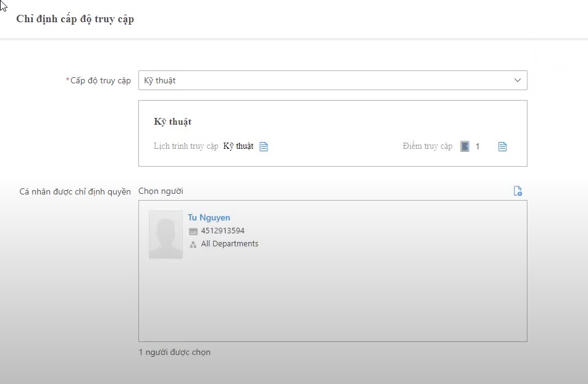Click the department icon beside All Departments
The width and height of the screenshot is (588, 384).
193,244
